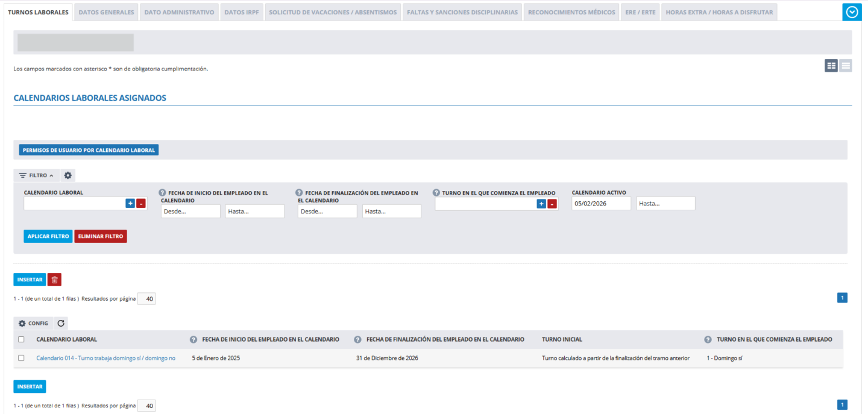Click blue plus in Calendario Laboral filter

coord(130,204)
